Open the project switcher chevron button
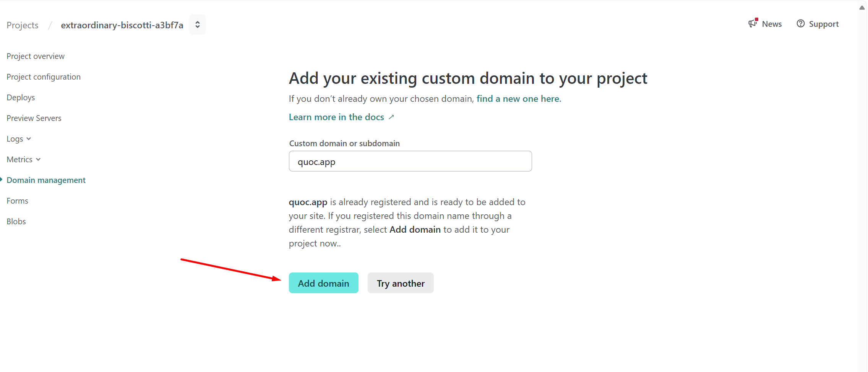 197,25
